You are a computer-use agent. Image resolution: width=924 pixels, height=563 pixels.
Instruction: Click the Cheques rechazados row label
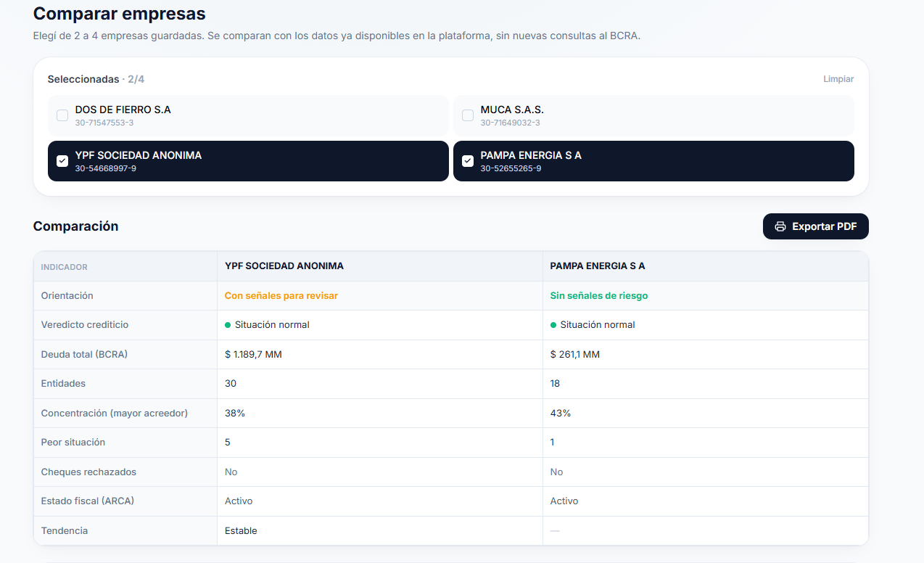pos(88,472)
